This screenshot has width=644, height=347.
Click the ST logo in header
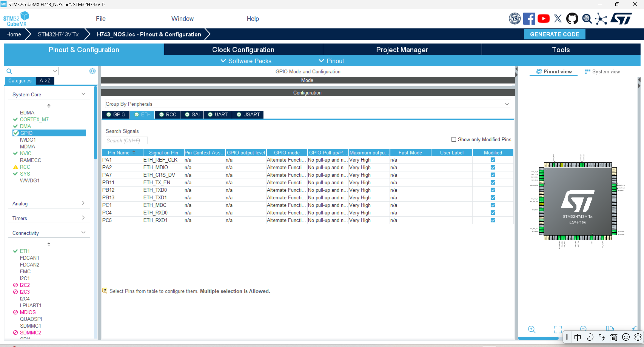click(621, 19)
